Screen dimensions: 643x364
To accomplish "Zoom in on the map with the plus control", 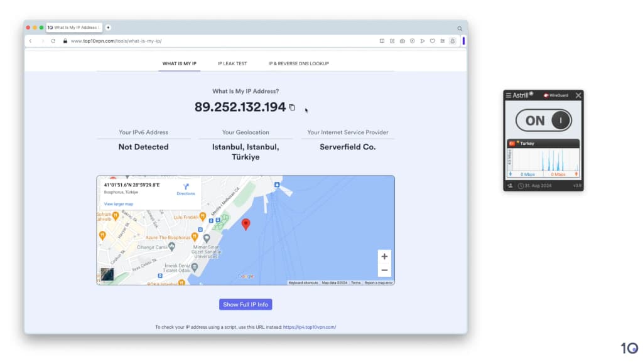I will pyautogui.click(x=384, y=256).
